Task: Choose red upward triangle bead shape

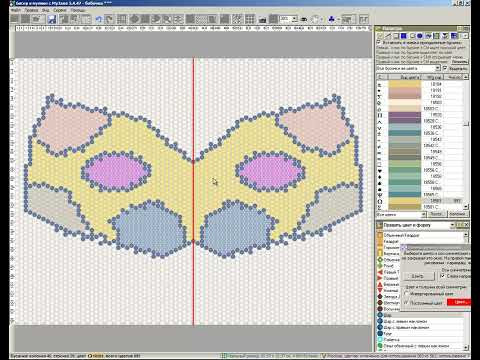Action: pos(380,284)
